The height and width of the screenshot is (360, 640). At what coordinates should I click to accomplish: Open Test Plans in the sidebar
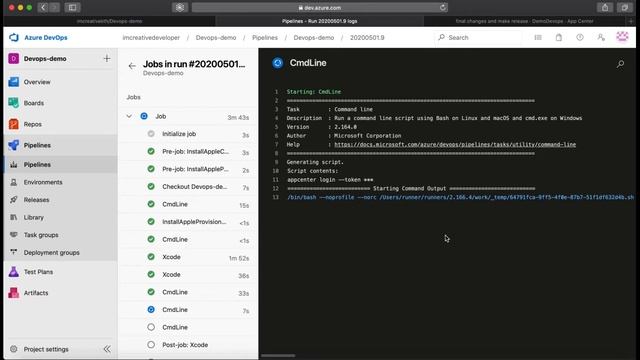(38, 272)
